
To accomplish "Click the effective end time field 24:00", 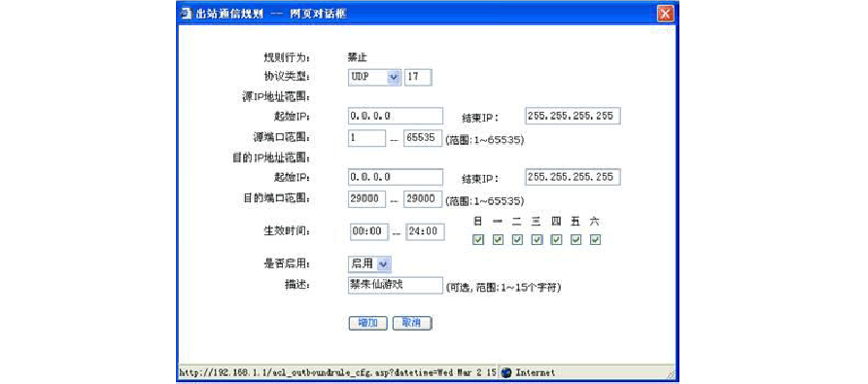I will [425, 231].
